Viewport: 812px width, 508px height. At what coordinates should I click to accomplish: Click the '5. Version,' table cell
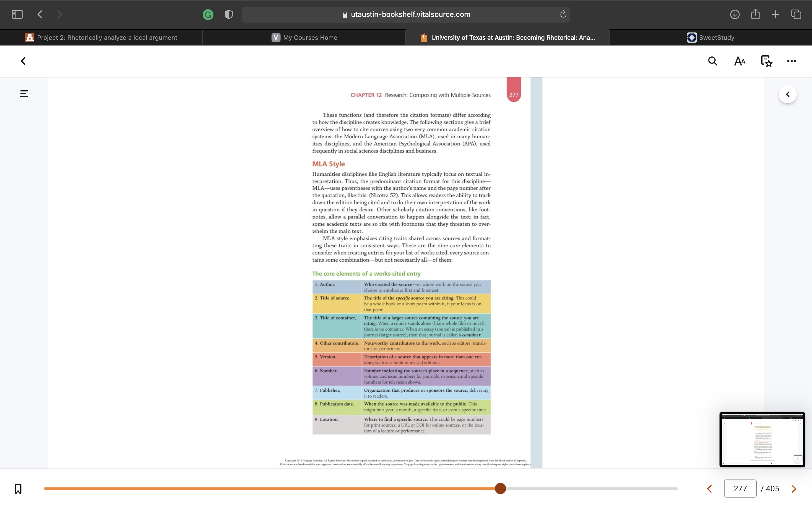coord(337,360)
